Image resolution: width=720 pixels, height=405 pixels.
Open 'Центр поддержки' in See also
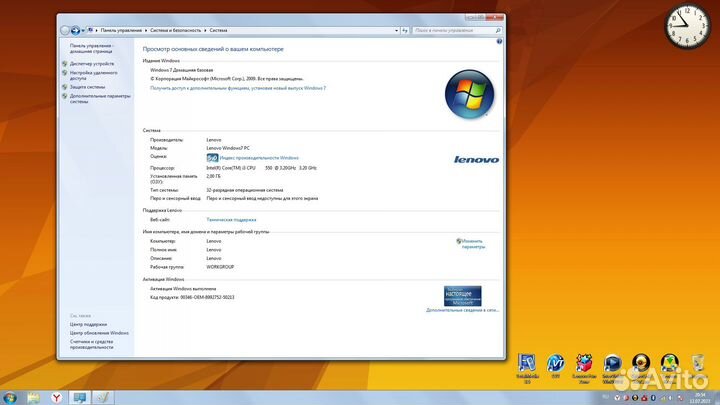click(88, 325)
